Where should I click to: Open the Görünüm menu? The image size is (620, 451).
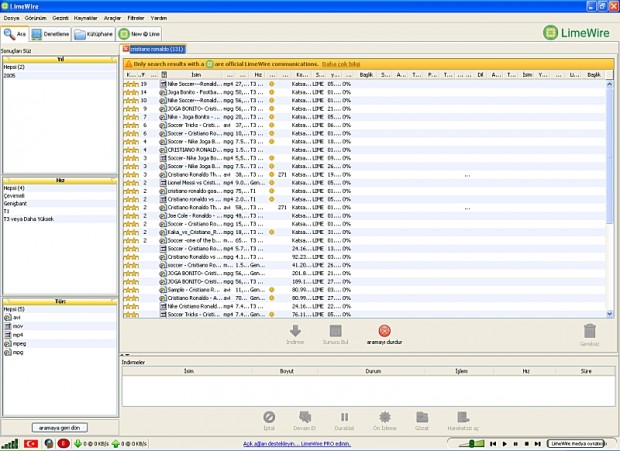[x=35, y=18]
